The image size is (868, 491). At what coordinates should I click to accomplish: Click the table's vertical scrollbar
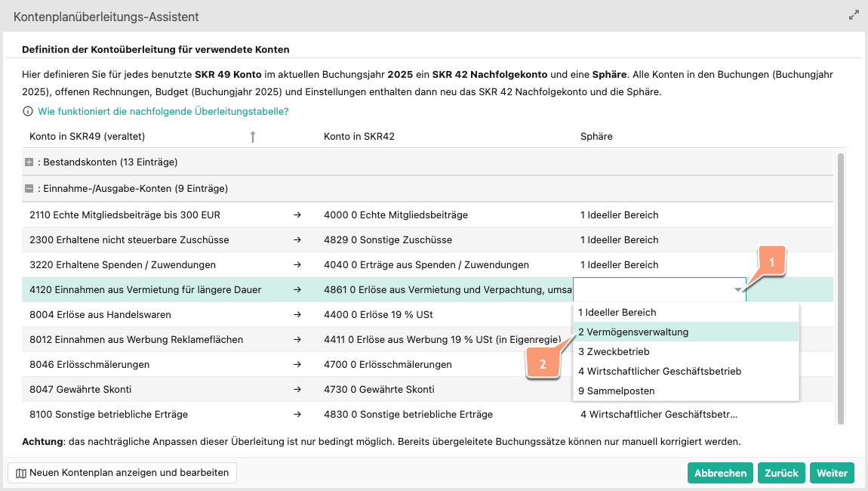click(x=841, y=288)
